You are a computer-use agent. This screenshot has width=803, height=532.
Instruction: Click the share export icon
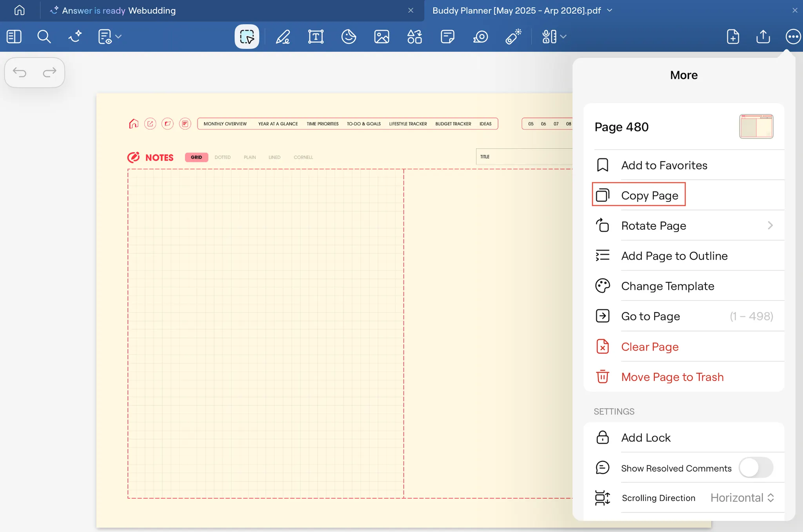click(763, 37)
